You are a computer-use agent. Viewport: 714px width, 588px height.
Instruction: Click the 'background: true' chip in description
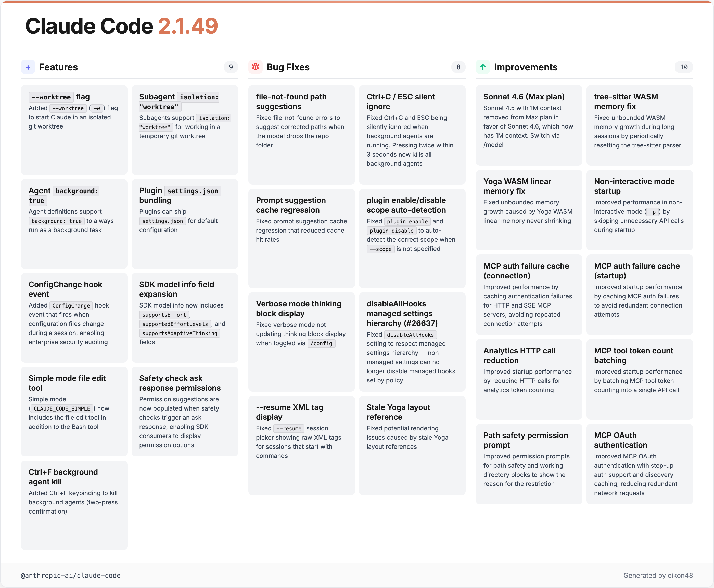click(57, 221)
